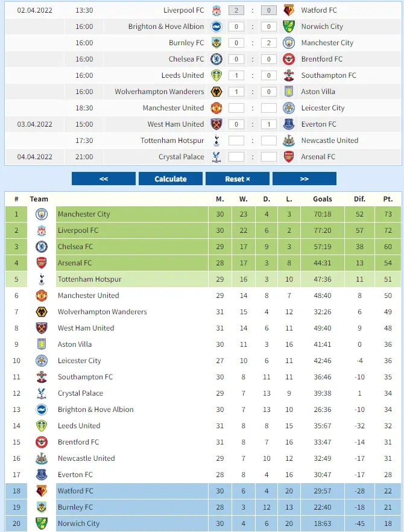This screenshot has height=532, width=404.
Task: Click the Chelsea FC crest in standings
Action: pos(41,247)
